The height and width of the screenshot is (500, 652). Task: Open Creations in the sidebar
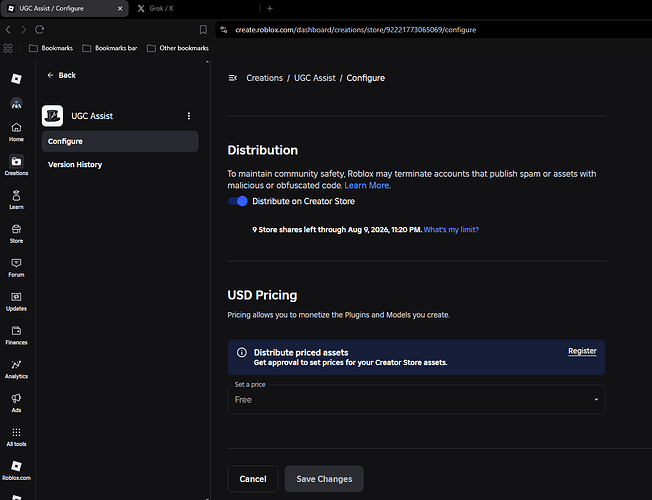(x=16, y=166)
